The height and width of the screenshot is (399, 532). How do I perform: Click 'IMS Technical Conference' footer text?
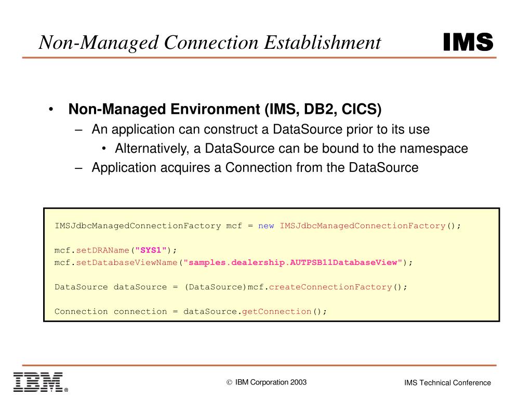point(447,383)
